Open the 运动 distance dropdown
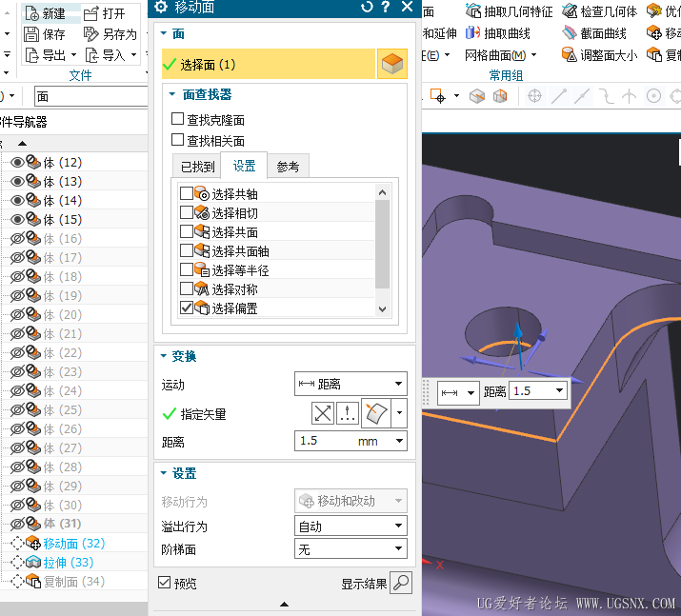The image size is (681, 616). coord(351,384)
